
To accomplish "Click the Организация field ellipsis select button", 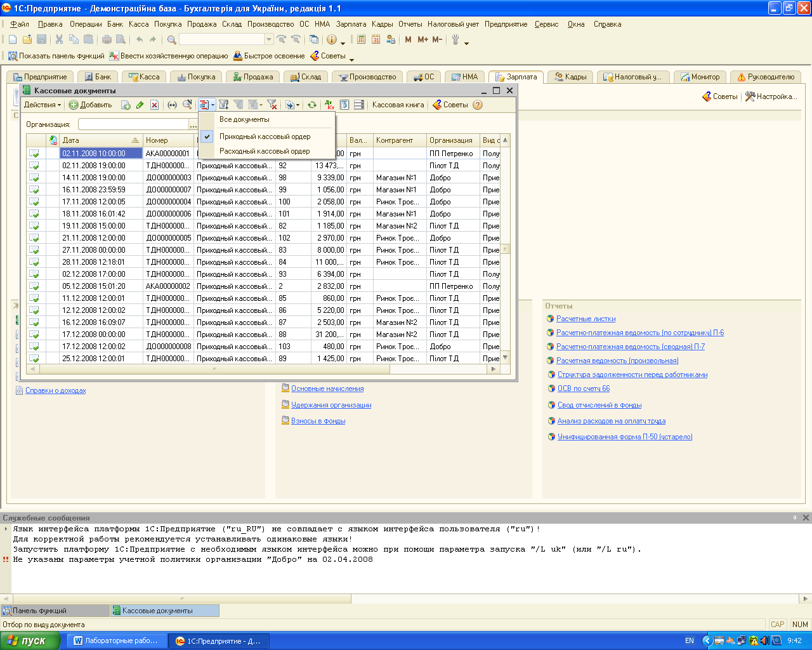I will coord(193,124).
